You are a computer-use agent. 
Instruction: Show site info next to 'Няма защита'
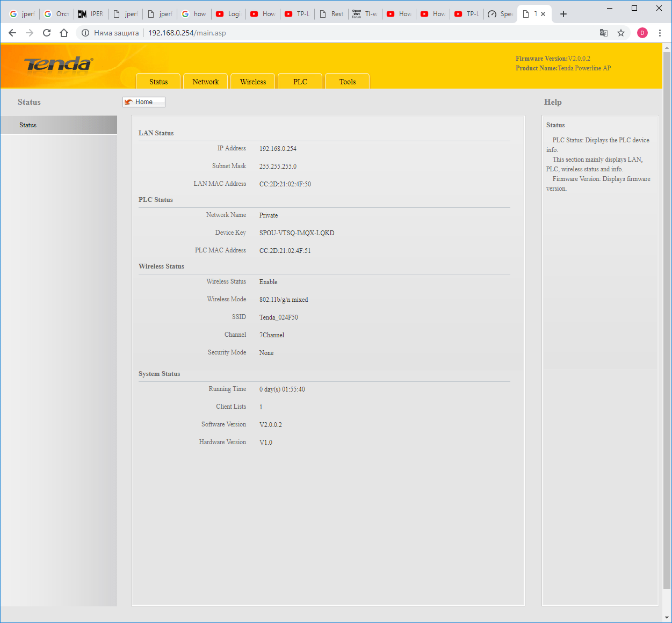click(x=85, y=33)
